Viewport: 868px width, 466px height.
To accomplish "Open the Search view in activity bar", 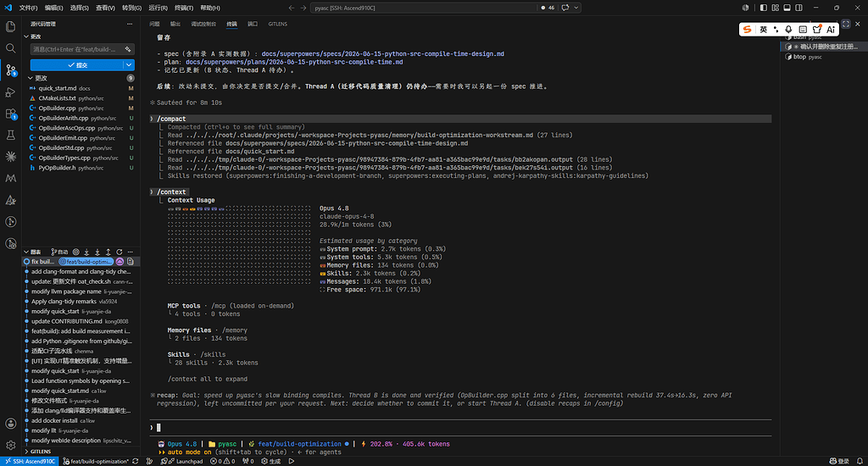I will click(10, 48).
